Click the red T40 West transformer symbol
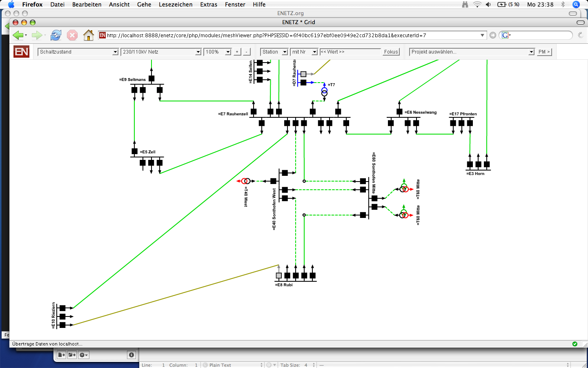 pos(246,181)
